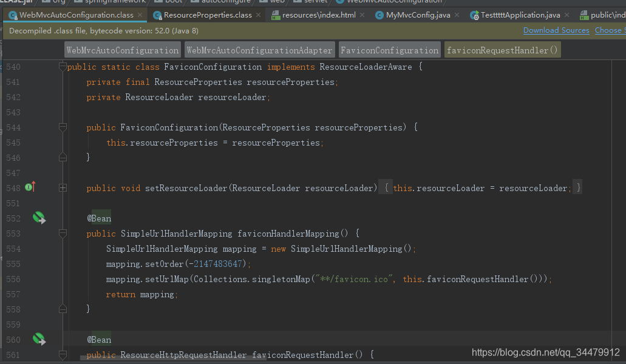Click Collections.singletonMap call on line 556
The height and width of the screenshot is (364, 626).
click(251, 279)
